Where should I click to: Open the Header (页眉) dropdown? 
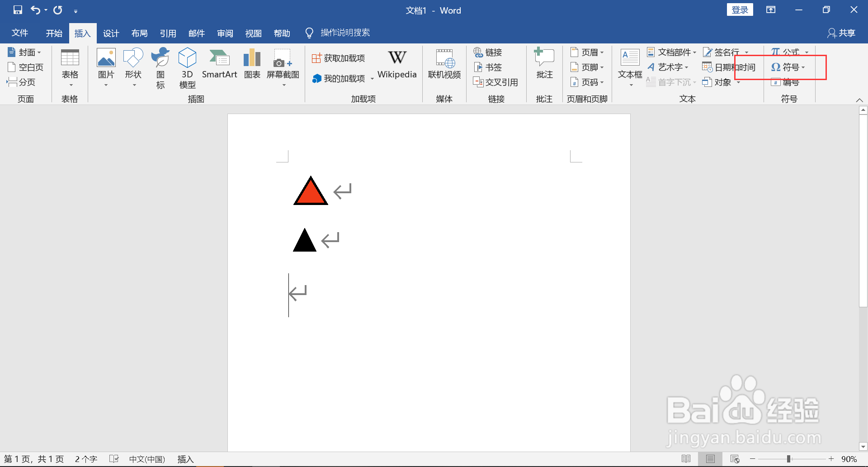click(x=587, y=52)
